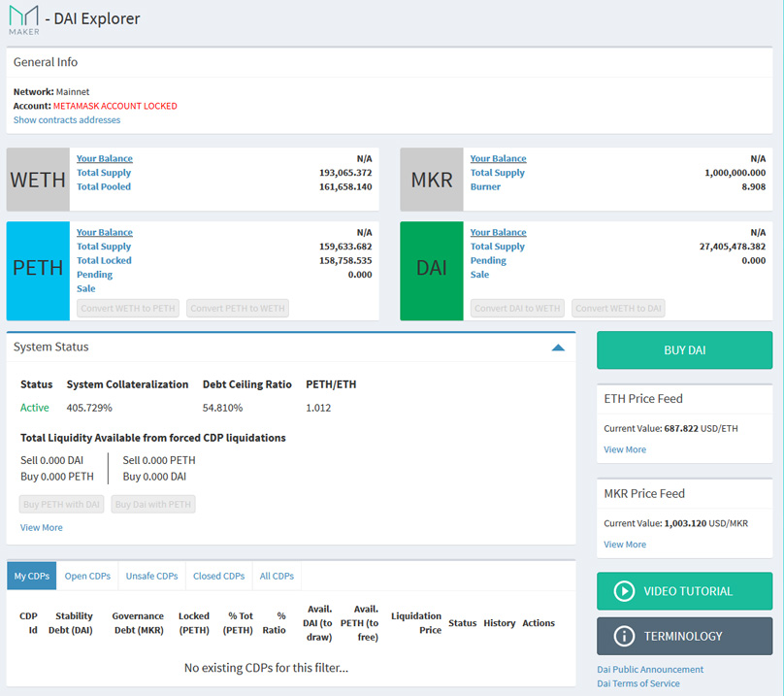The width and height of the screenshot is (784, 696).
Task: Click History column header
Action: [499, 623]
